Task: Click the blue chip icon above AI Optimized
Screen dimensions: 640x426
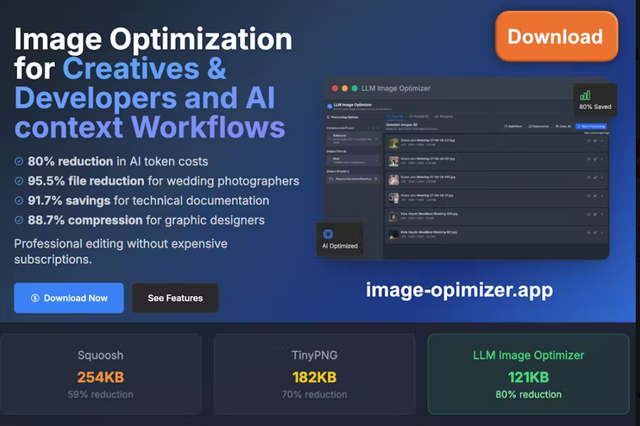Action: pos(328,234)
